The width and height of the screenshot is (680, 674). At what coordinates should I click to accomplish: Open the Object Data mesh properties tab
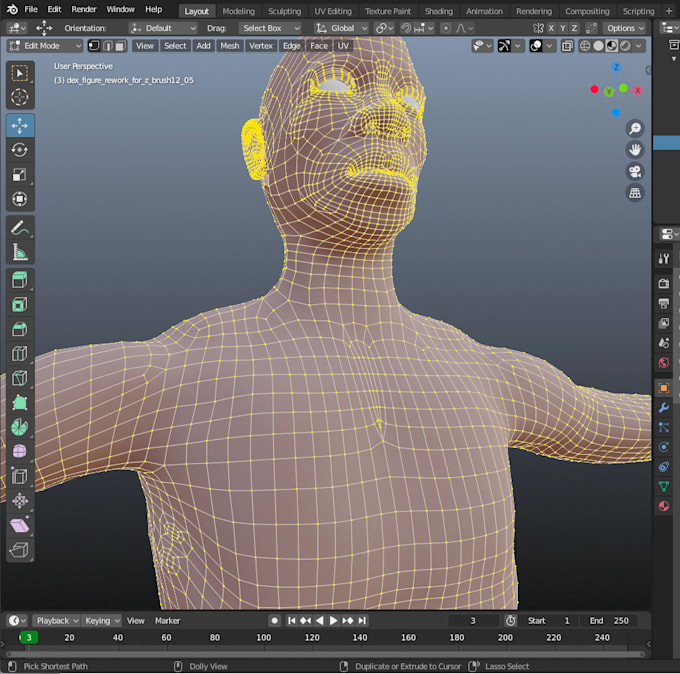coord(664,486)
